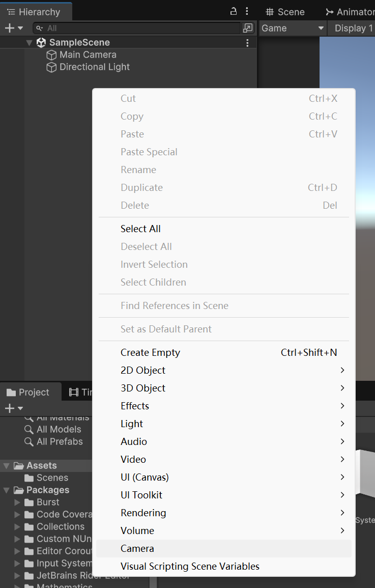
Task: Click the All Prefabs search icon
Action: click(x=29, y=442)
